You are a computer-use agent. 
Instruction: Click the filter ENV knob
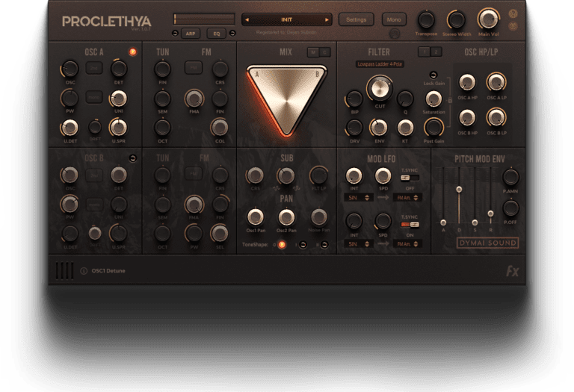pyautogui.click(x=379, y=128)
